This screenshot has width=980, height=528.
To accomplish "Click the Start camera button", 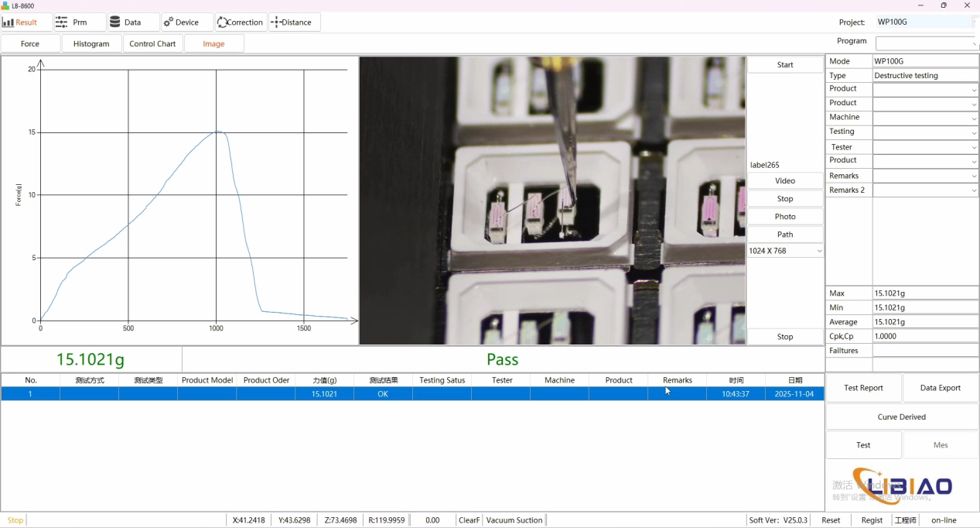I will (785, 65).
